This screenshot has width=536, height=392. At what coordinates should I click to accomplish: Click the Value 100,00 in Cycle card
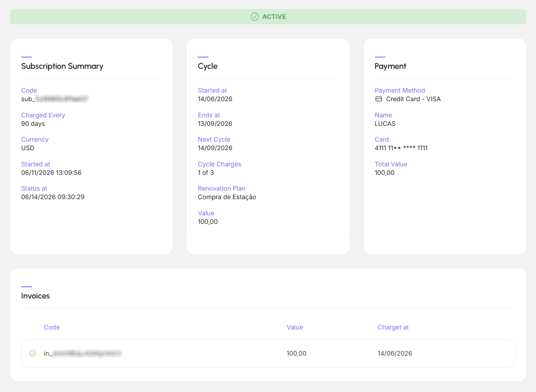[x=208, y=222]
